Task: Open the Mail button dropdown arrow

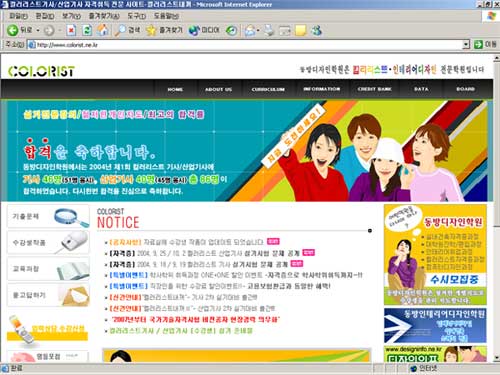Action: click(258, 31)
